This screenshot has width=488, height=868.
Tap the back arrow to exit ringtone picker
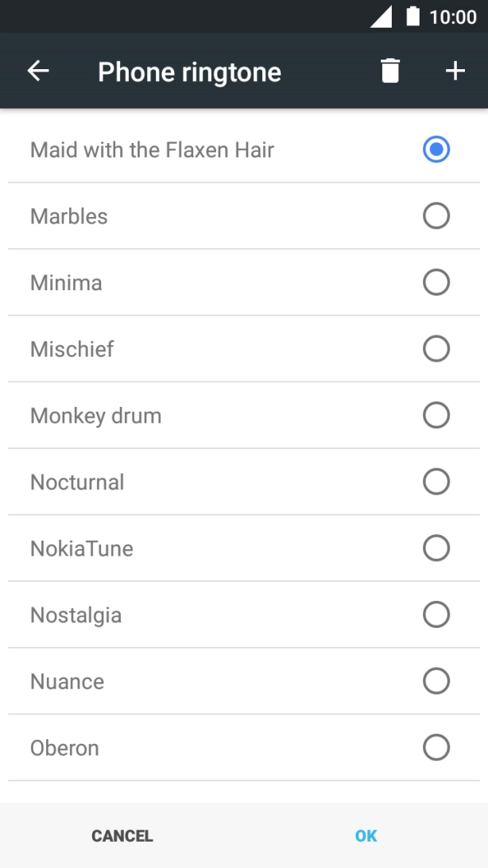(x=37, y=71)
